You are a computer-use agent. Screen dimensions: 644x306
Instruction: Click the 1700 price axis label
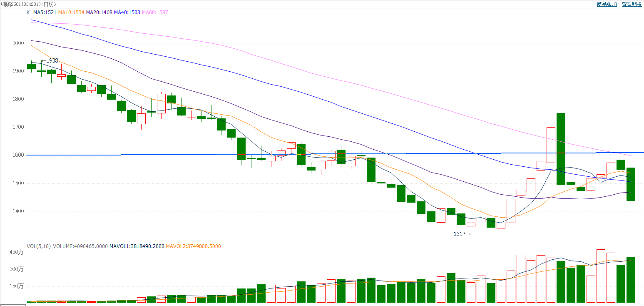click(19, 127)
